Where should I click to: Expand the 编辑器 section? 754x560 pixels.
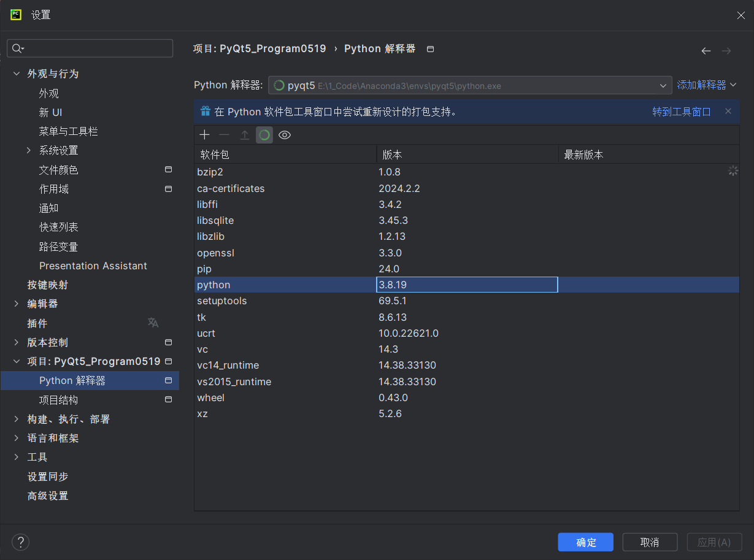pyautogui.click(x=16, y=304)
